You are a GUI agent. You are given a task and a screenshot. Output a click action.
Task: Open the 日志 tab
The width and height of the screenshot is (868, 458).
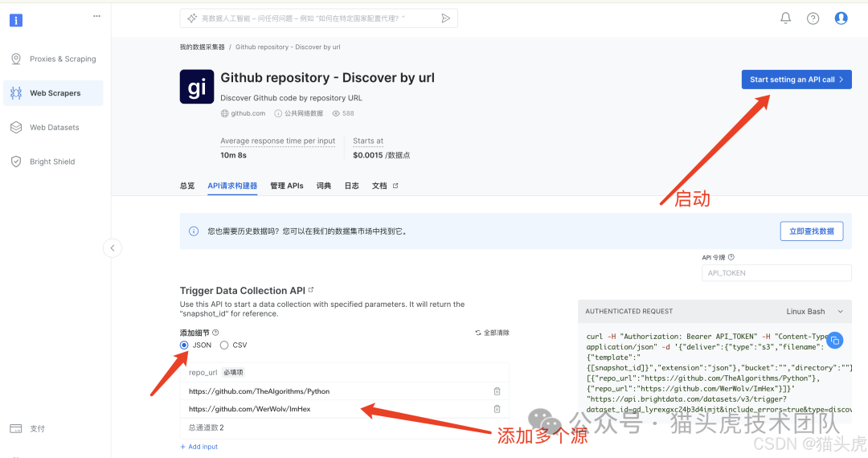click(x=351, y=186)
